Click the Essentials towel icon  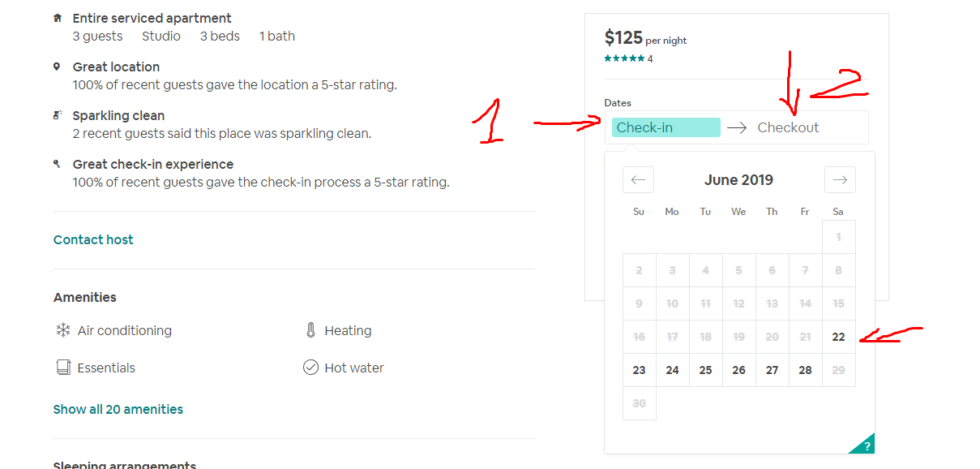(62, 368)
